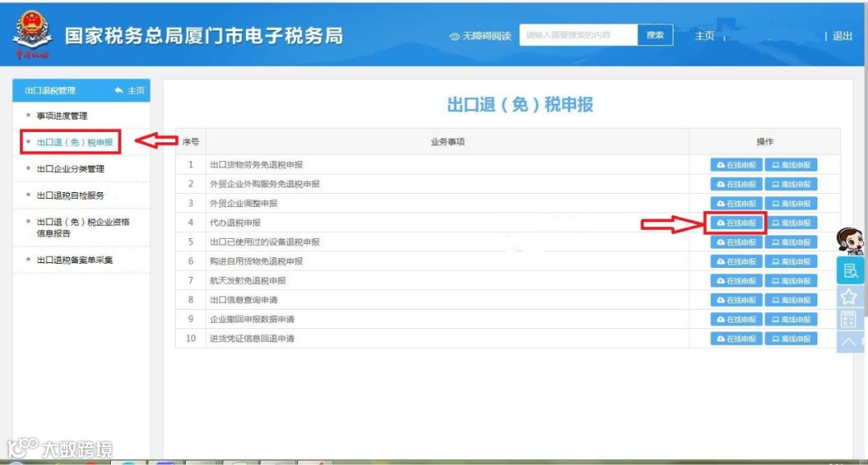This screenshot has height=465, width=868.
Task: Select 出口退（免）税申报 sidebar item
Action: [x=75, y=142]
